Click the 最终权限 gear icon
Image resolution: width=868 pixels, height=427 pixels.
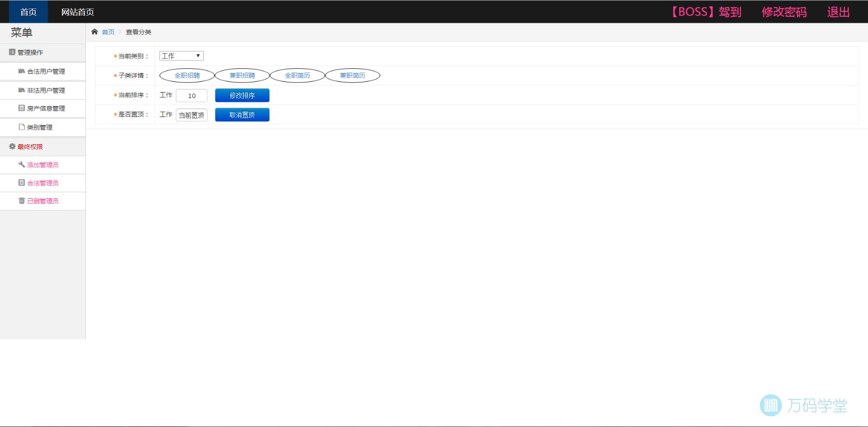(12, 147)
